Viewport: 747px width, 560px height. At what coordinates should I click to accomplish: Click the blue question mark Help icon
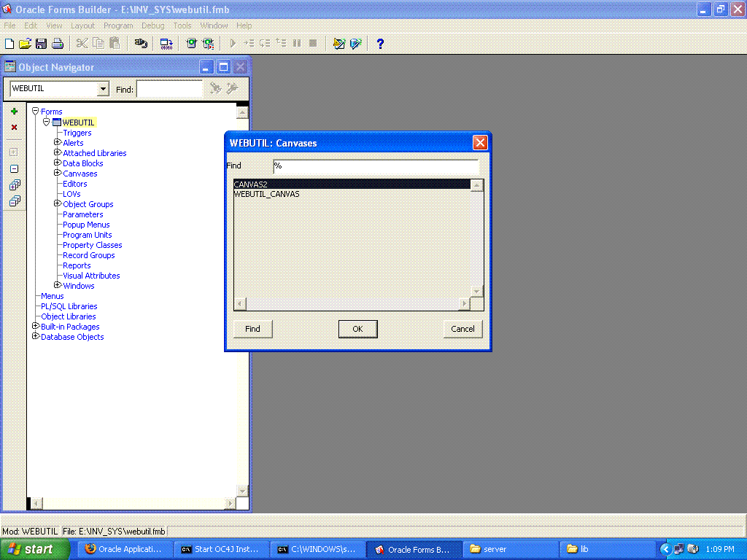pos(380,44)
